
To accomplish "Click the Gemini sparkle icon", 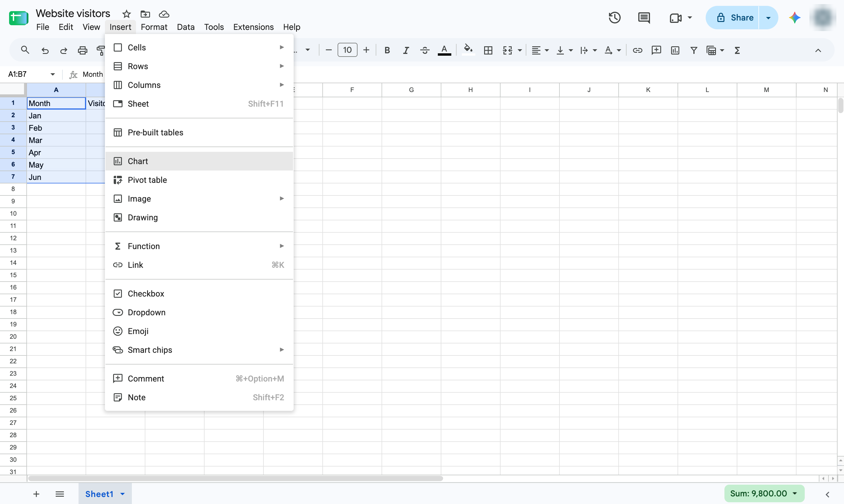I will 794,18.
